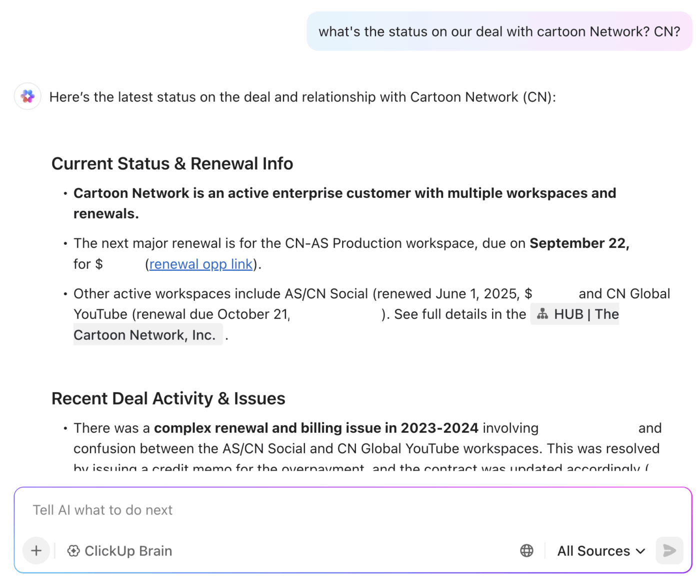700x588 pixels.
Task: Focus the 'Tell AI what to do next' field
Action: 352,510
